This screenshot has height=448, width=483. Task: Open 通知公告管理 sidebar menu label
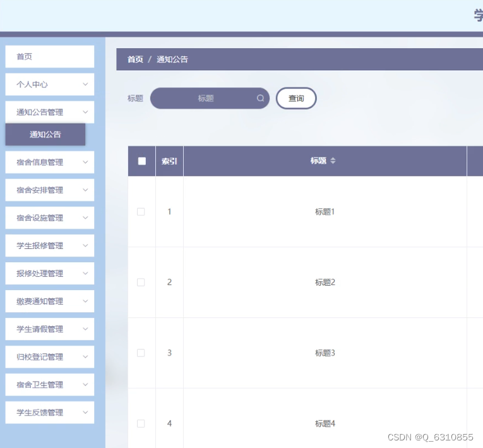40,112
